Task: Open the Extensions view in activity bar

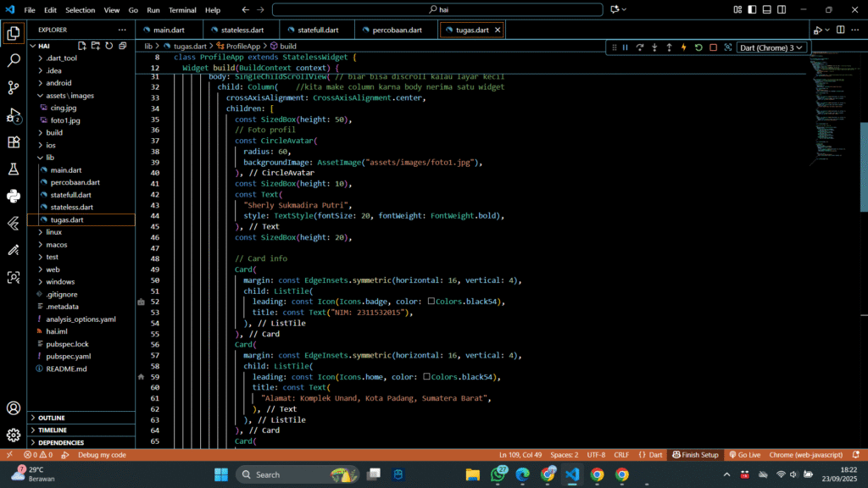Action: (x=14, y=142)
